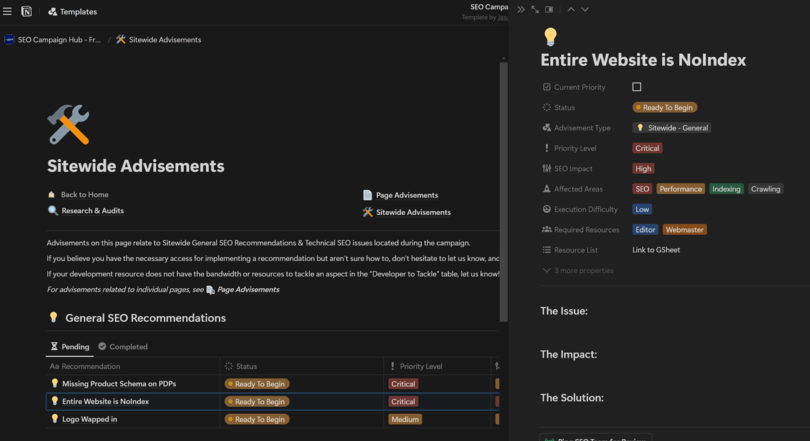
Task: Go to previous record with up arrow
Action: (x=571, y=9)
